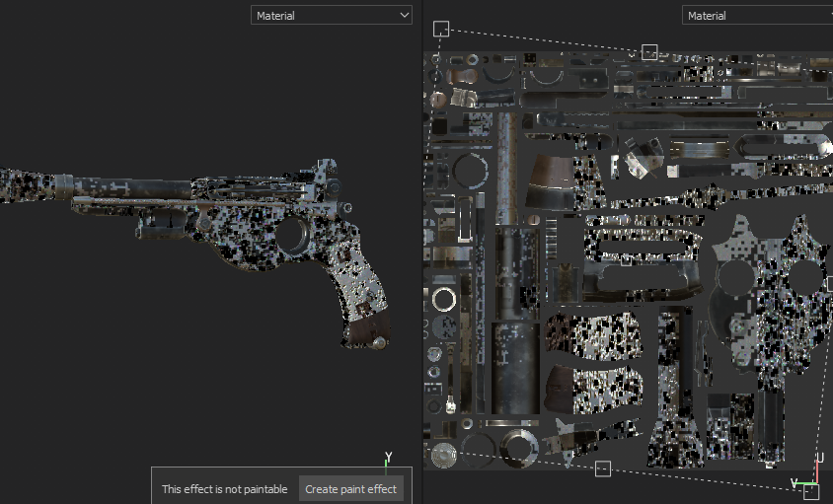Click the right edge handle in UV view
This screenshot has height=504, width=833.
pos(829,284)
